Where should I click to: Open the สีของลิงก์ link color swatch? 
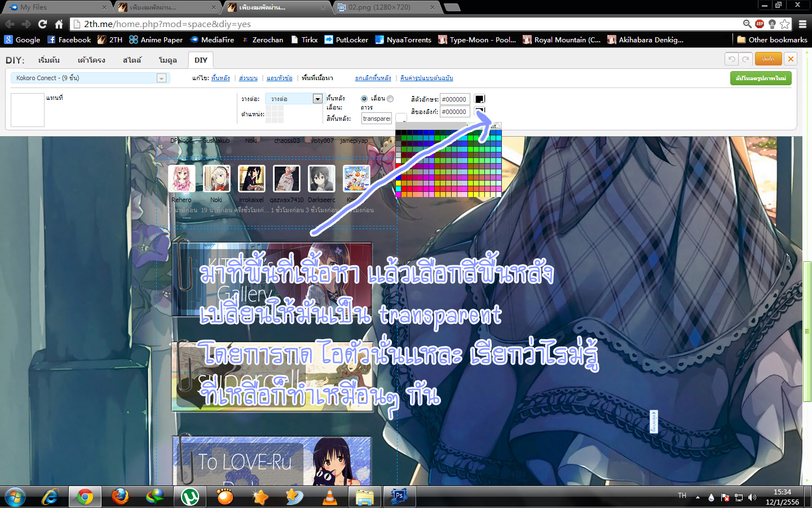pyautogui.click(x=479, y=111)
